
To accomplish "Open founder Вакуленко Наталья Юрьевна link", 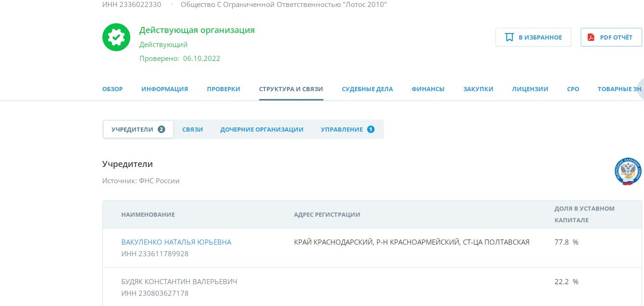I will [x=176, y=242].
